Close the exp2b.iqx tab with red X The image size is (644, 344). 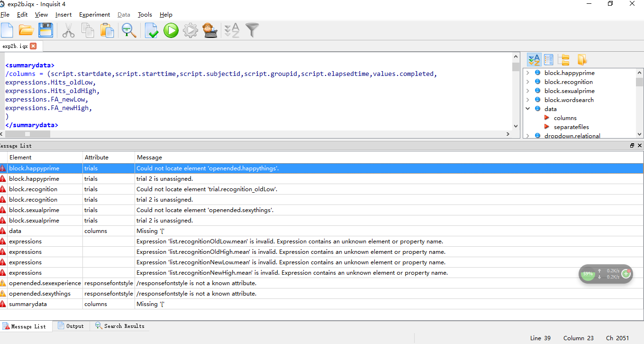33,46
